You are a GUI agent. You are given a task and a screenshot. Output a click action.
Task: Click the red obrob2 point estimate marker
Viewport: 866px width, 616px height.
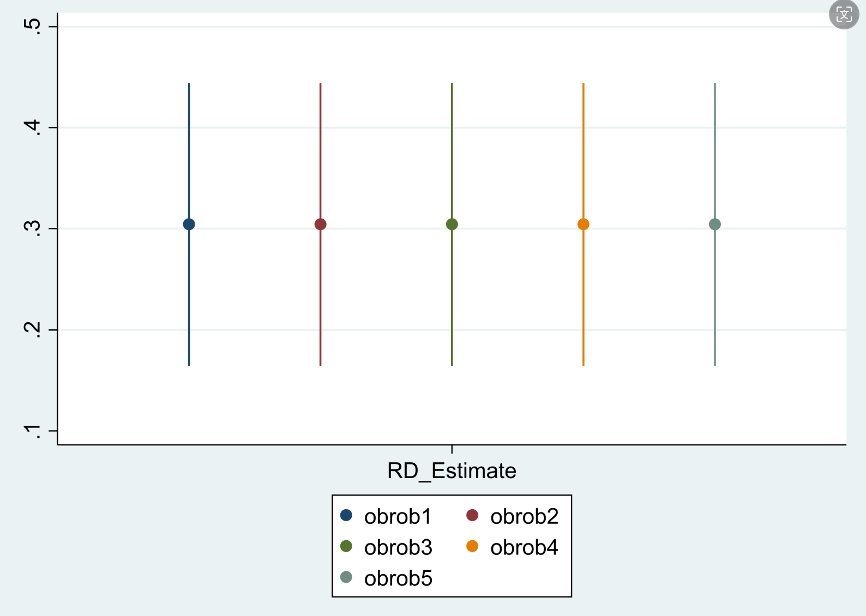click(x=320, y=224)
